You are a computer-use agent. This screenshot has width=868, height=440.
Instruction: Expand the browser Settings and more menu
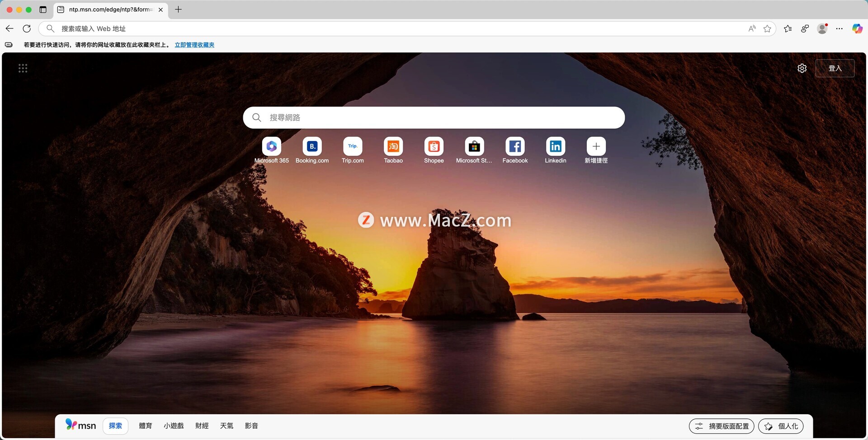tap(839, 29)
